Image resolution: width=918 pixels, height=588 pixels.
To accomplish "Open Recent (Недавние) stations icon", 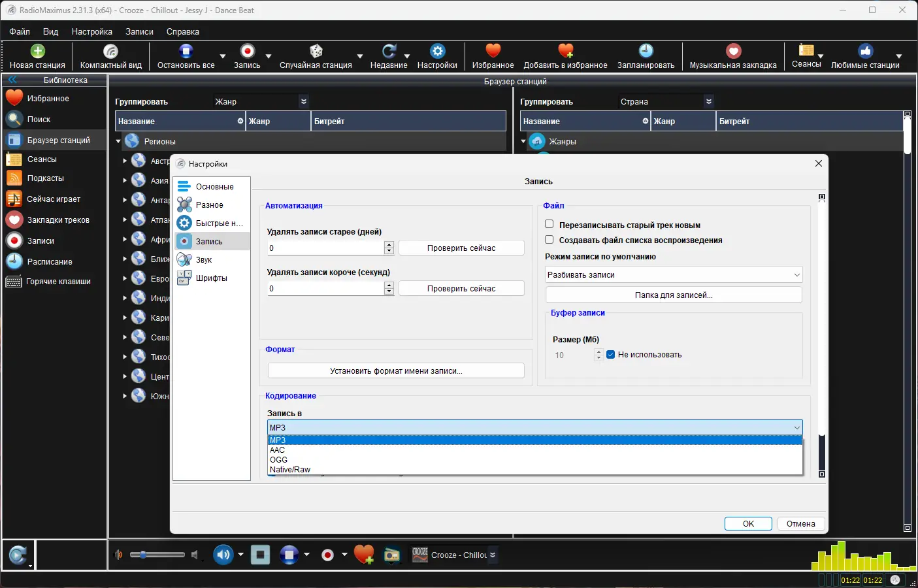I will (x=389, y=51).
